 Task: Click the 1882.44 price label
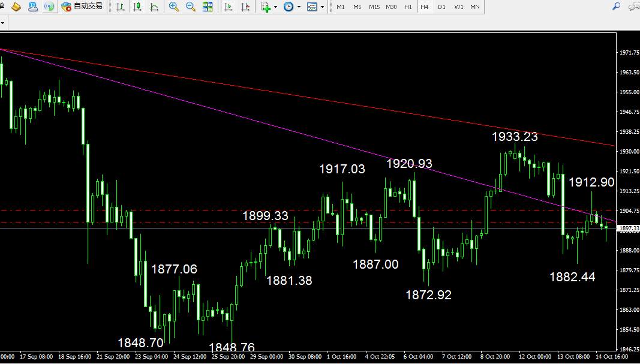(572, 277)
